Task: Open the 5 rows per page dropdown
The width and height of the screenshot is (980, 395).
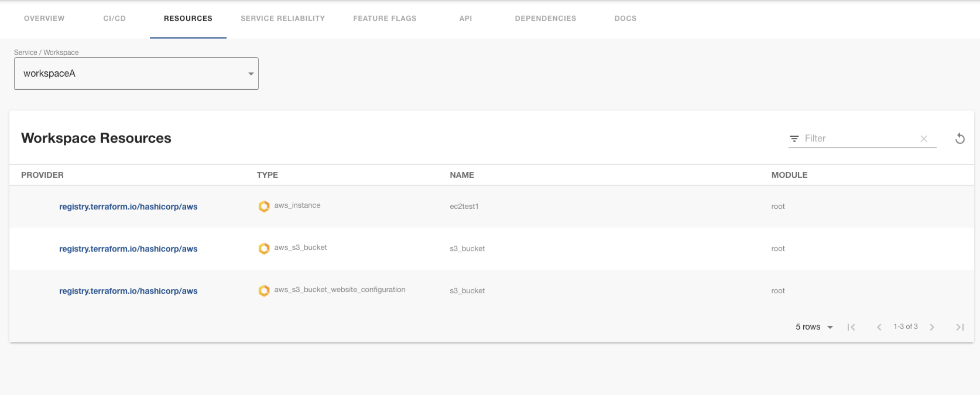Action: [814, 327]
